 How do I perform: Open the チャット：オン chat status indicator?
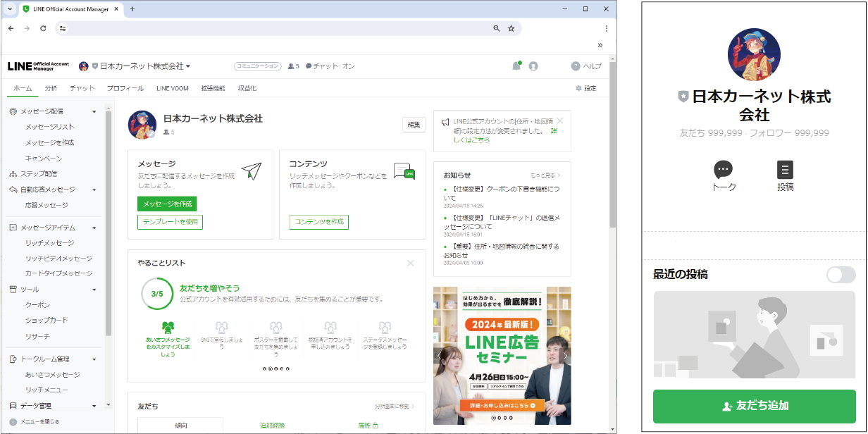pyautogui.click(x=330, y=66)
